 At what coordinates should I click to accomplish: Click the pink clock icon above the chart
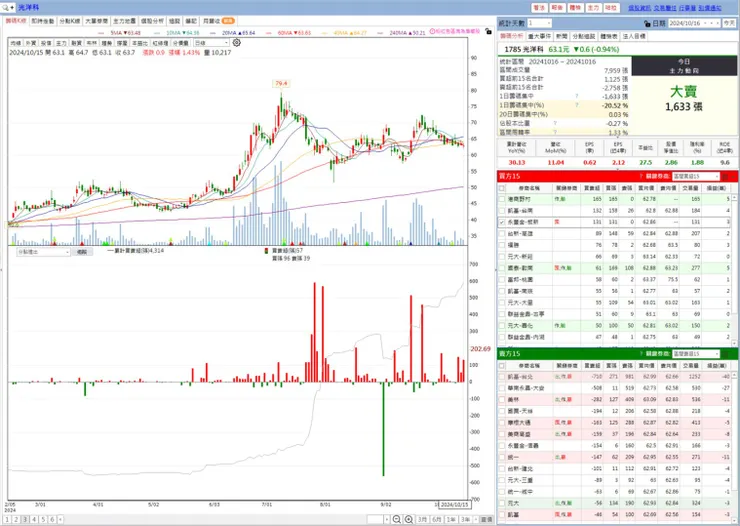click(x=432, y=31)
